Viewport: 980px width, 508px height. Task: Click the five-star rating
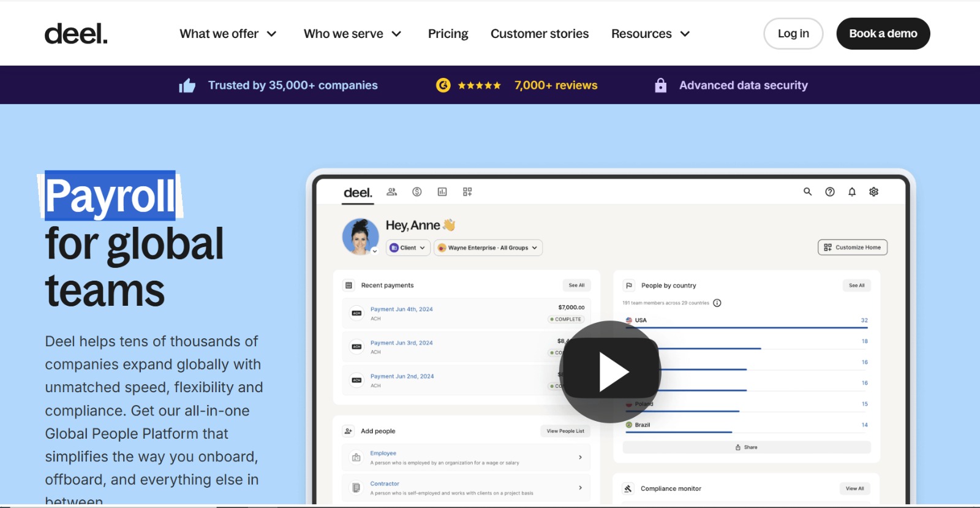click(480, 85)
